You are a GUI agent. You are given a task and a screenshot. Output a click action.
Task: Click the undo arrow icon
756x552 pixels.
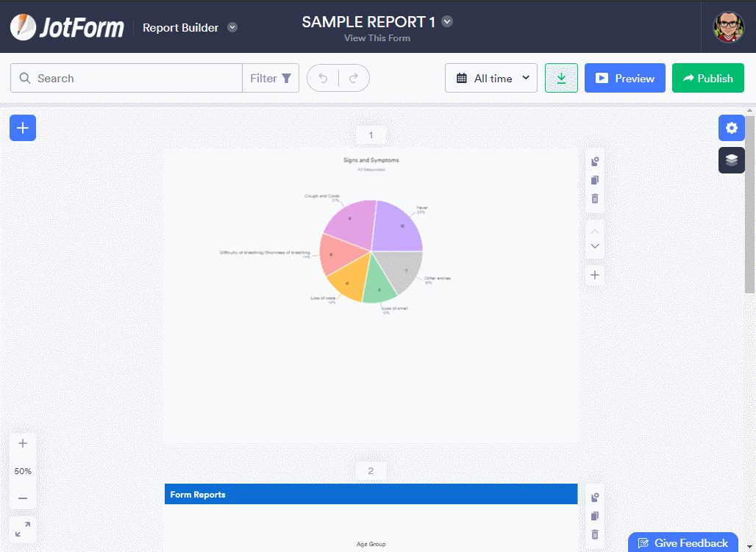pyautogui.click(x=323, y=77)
